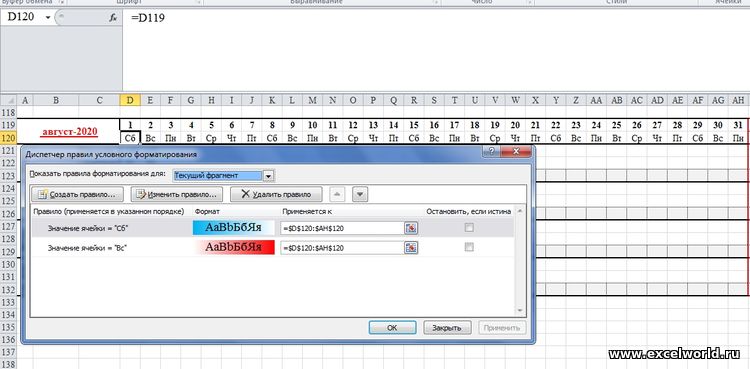Click the range selector icon for the "Вс" rule
Screen dimensions: 750x369
click(x=411, y=247)
